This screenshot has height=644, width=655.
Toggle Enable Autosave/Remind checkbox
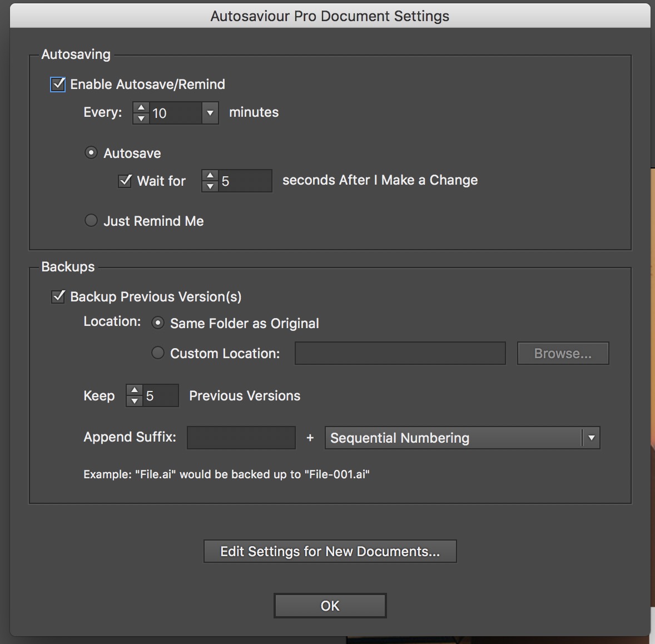click(x=58, y=85)
